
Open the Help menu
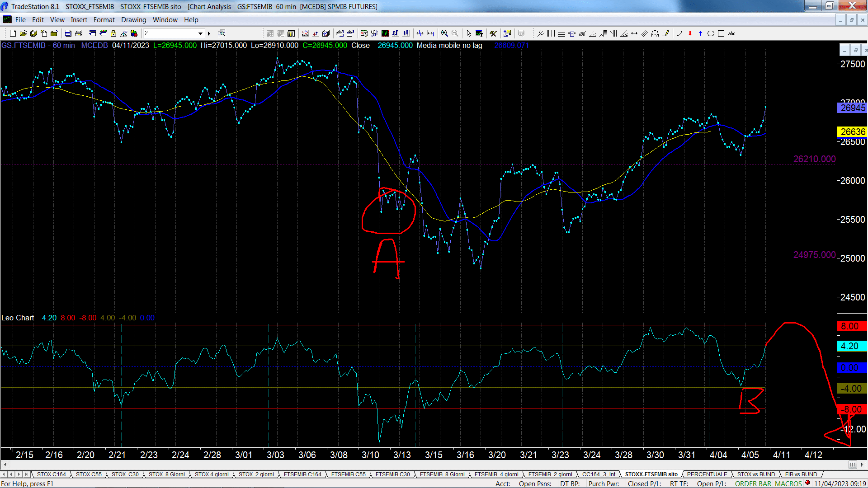coord(191,20)
